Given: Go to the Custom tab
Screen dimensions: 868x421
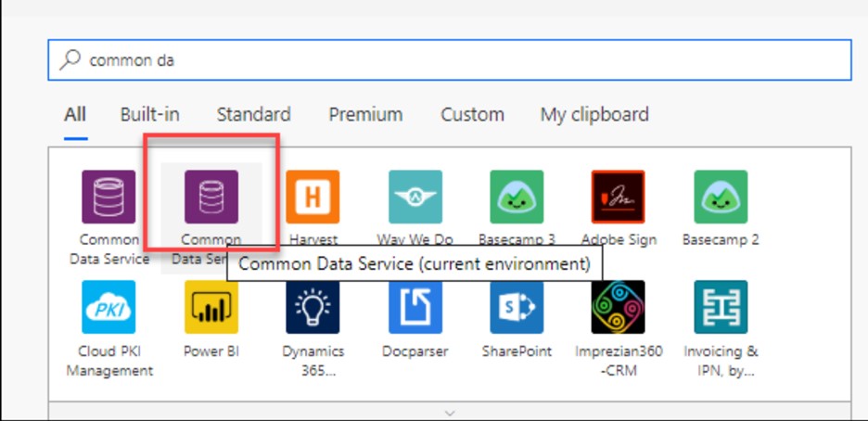Looking at the screenshot, I should pos(472,115).
